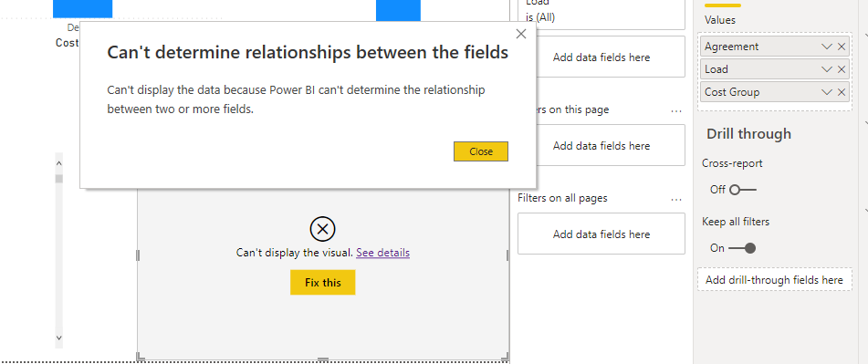Click the Add drill-through fields here box

click(775, 280)
